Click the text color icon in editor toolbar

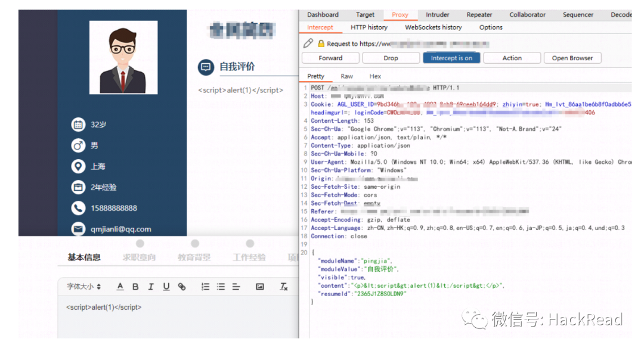click(120, 287)
